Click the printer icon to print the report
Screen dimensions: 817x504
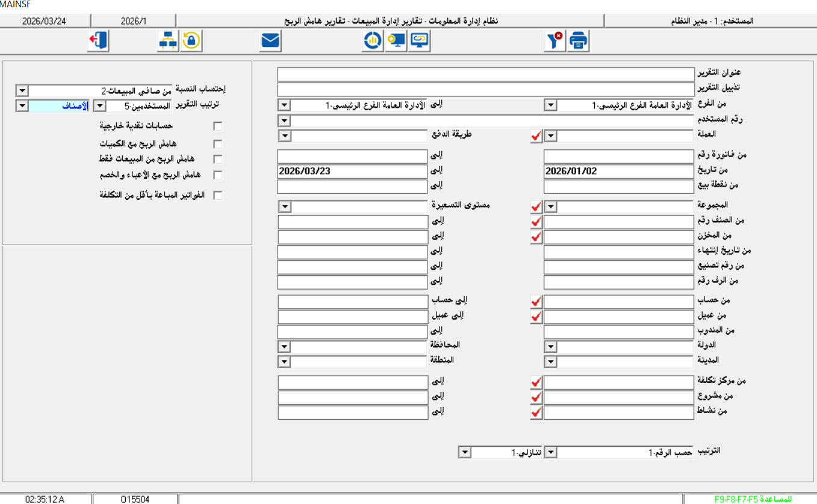(577, 41)
